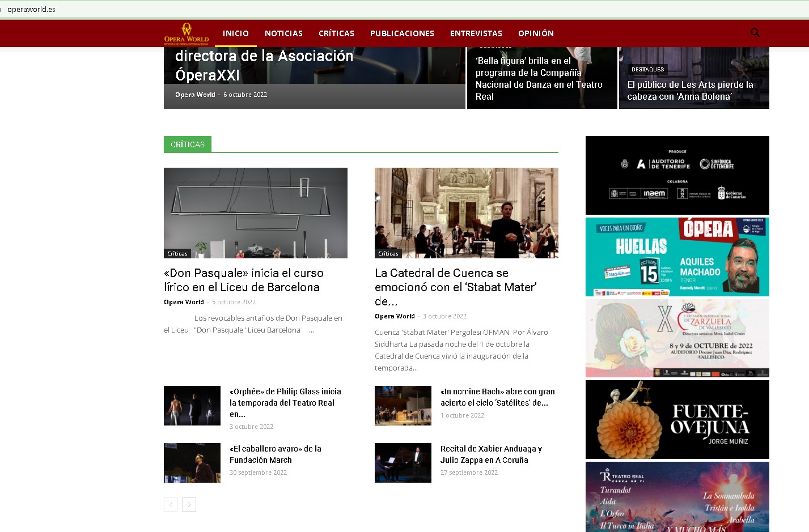Open the Orphée de Philip Glass article
Image resolution: width=809 pixels, height=532 pixels.
pyautogui.click(x=285, y=403)
